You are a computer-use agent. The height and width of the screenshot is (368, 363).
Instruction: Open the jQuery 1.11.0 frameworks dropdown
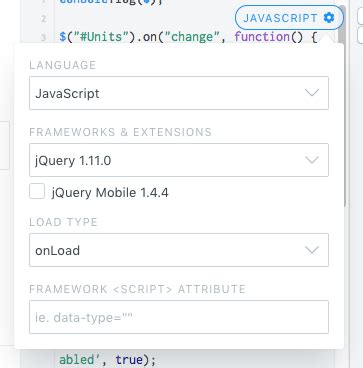tap(179, 160)
